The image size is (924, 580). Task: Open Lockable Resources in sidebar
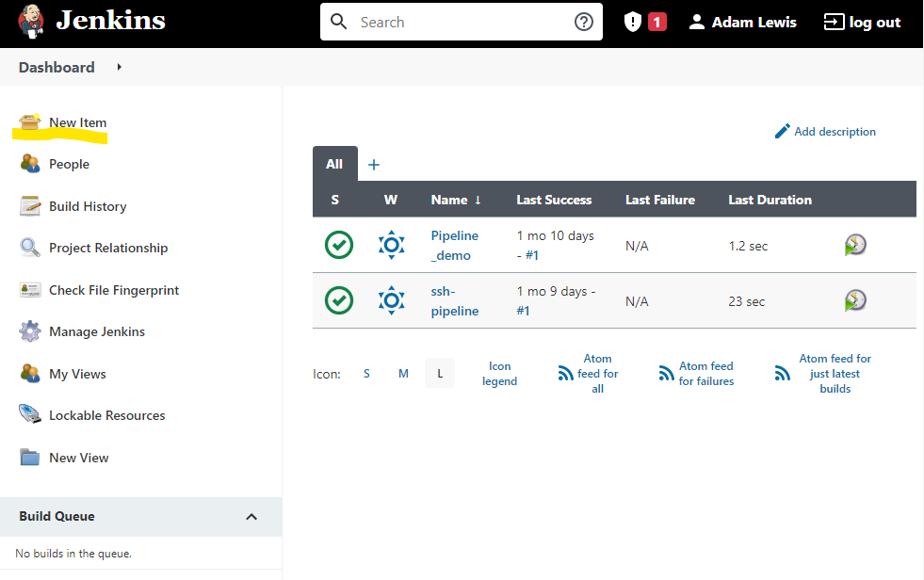coord(106,416)
